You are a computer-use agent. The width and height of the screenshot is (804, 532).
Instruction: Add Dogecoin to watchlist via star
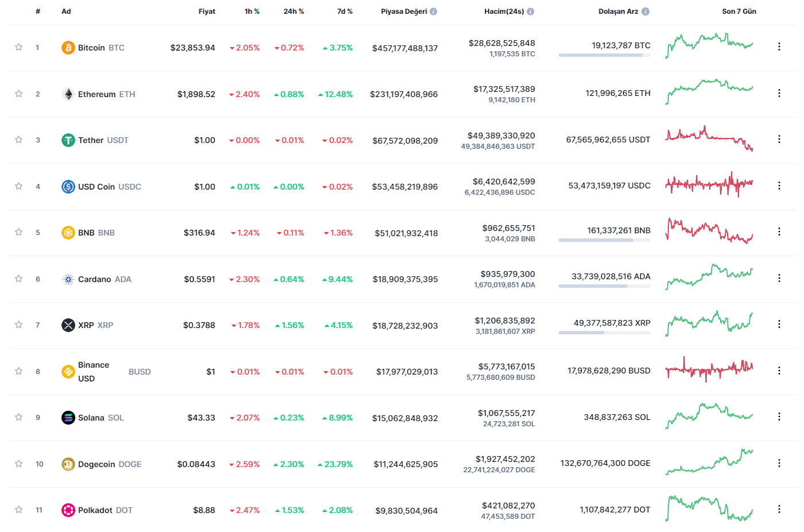[18, 464]
